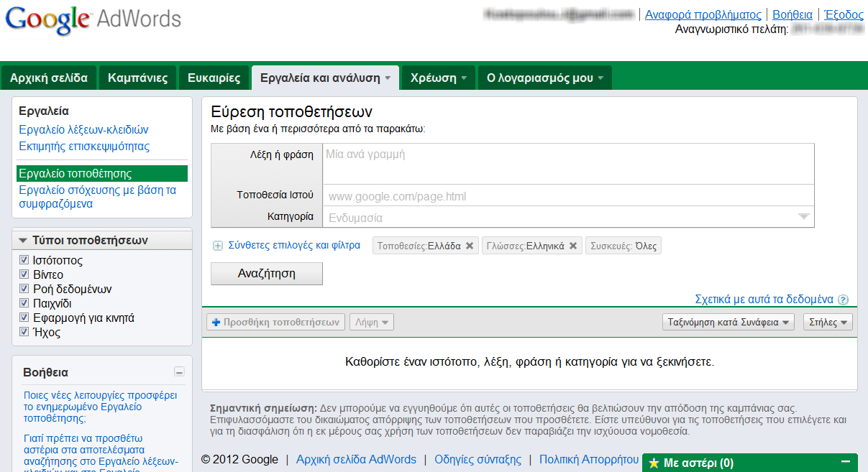868x472 pixels.
Task: Collapse the Βοήθεια panel with minus icon
Action: [x=179, y=372]
